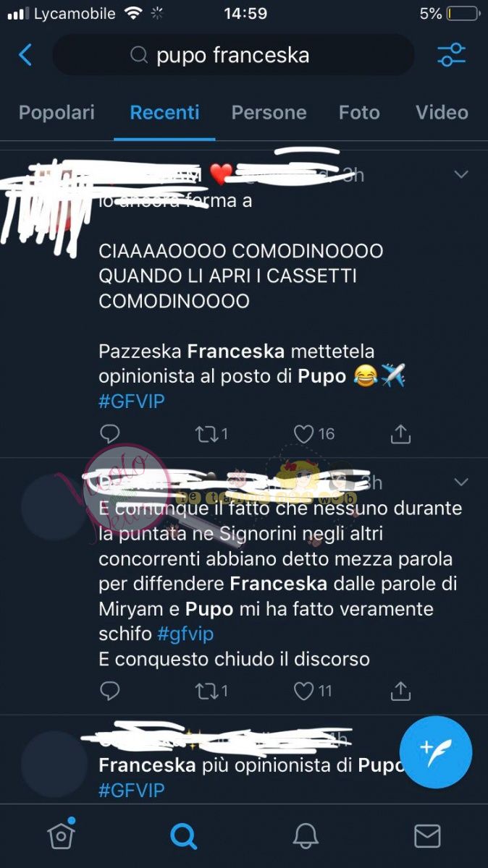Go back with the blue back arrow
This screenshot has height=868, width=488.
pyautogui.click(x=25, y=55)
